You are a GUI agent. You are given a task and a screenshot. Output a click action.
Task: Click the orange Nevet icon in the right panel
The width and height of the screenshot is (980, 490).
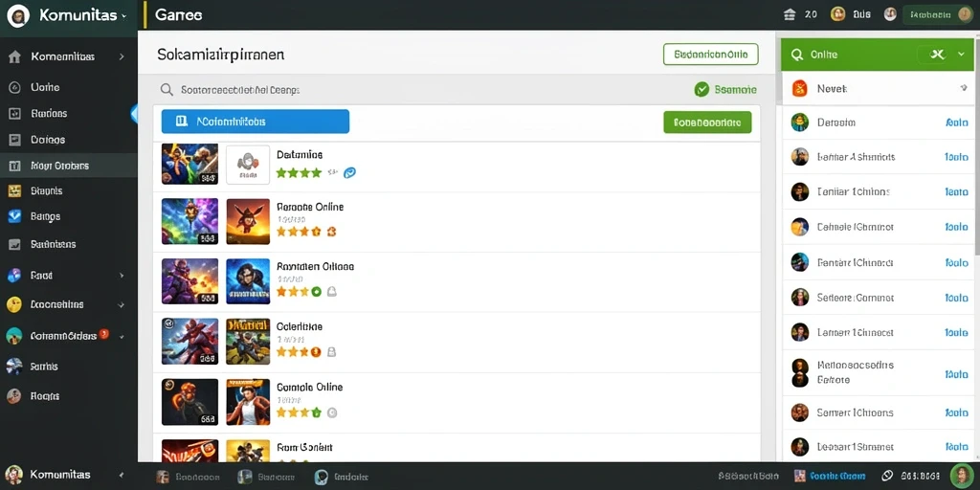[800, 89]
